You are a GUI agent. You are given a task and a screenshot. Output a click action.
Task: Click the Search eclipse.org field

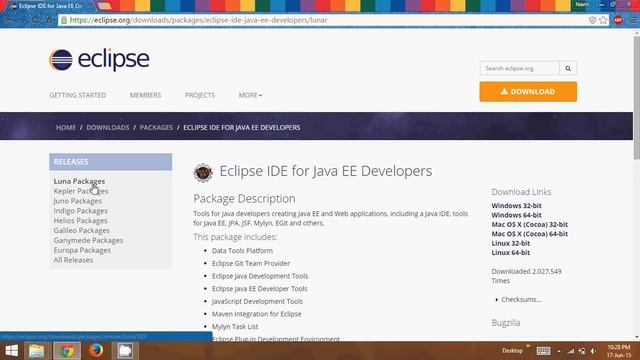click(x=520, y=68)
